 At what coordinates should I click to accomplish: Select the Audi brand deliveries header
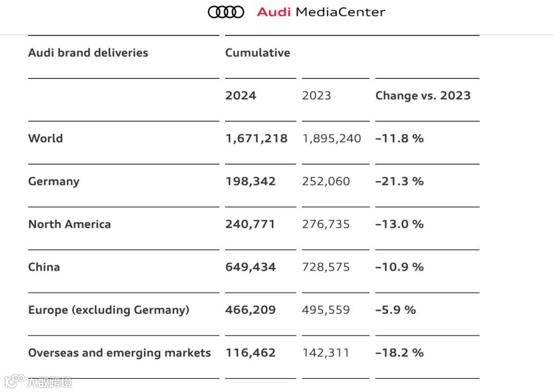(88, 53)
